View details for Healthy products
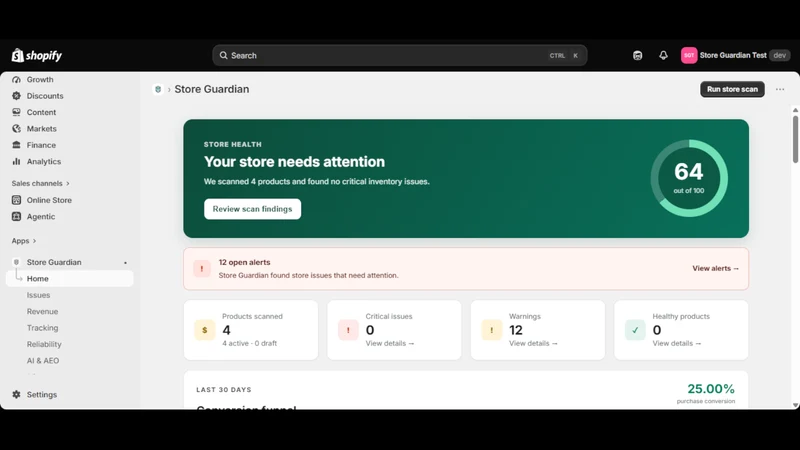 tap(677, 343)
